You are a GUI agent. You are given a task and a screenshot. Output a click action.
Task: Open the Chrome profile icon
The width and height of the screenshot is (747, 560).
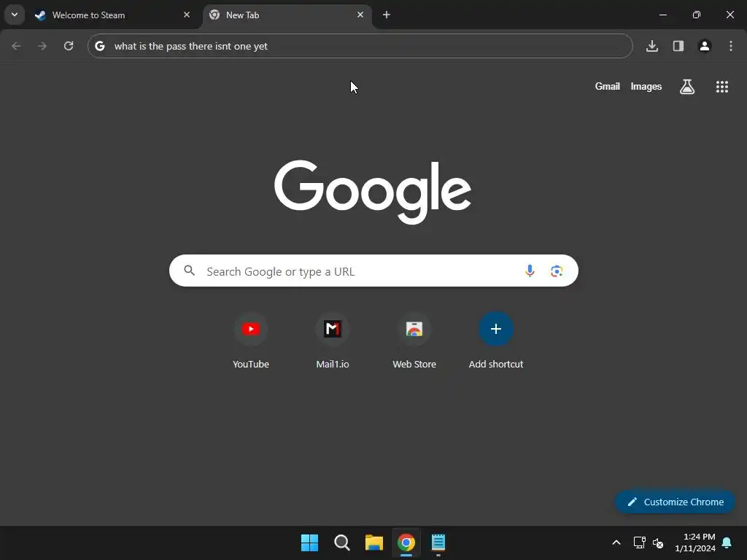click(705, 46)
